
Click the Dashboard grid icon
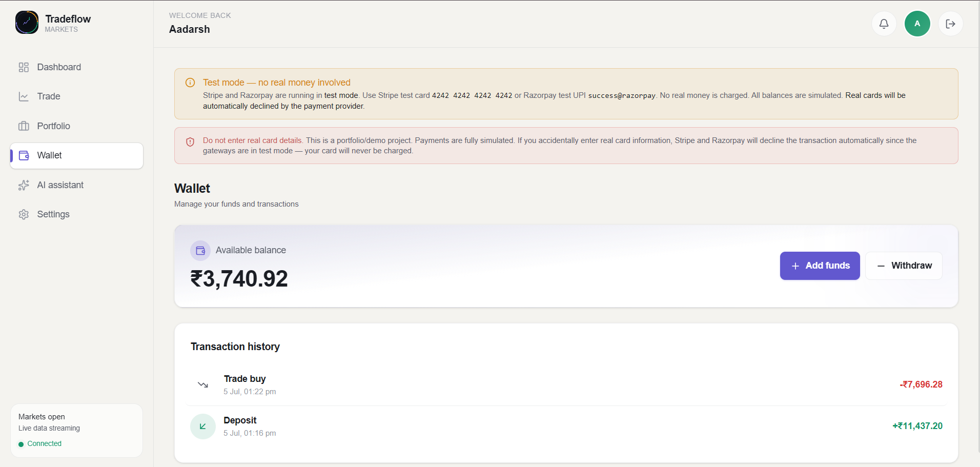coord(24,67)
